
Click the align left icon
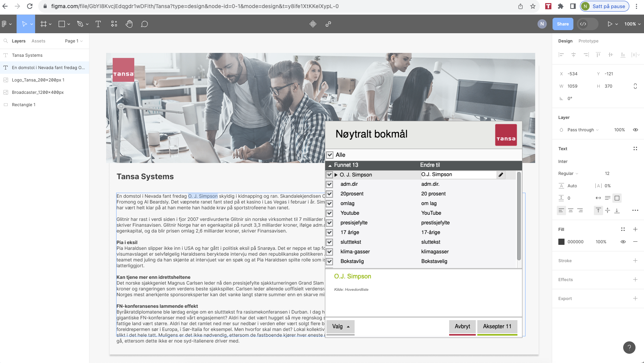point(561,55)
